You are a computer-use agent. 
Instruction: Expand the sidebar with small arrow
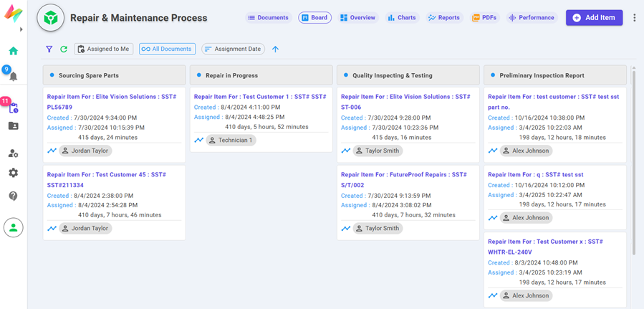click(21, 29)
